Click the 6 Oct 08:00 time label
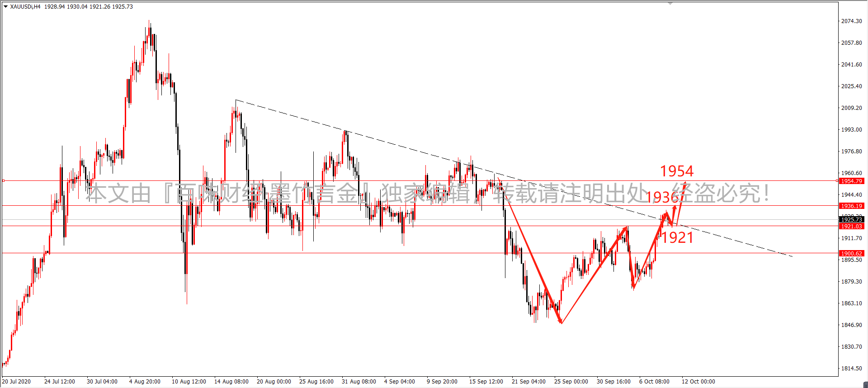The height and width of the screenshot is (388, 868). [654, 382]
